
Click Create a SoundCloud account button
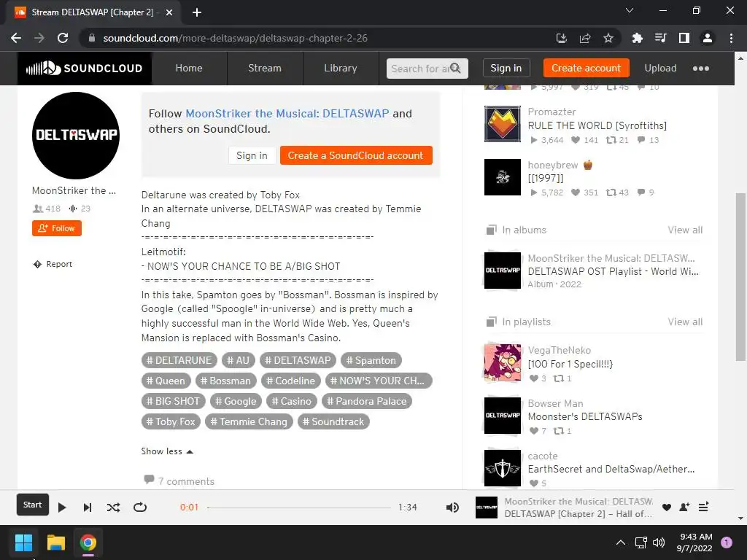(x=356, y=155)
